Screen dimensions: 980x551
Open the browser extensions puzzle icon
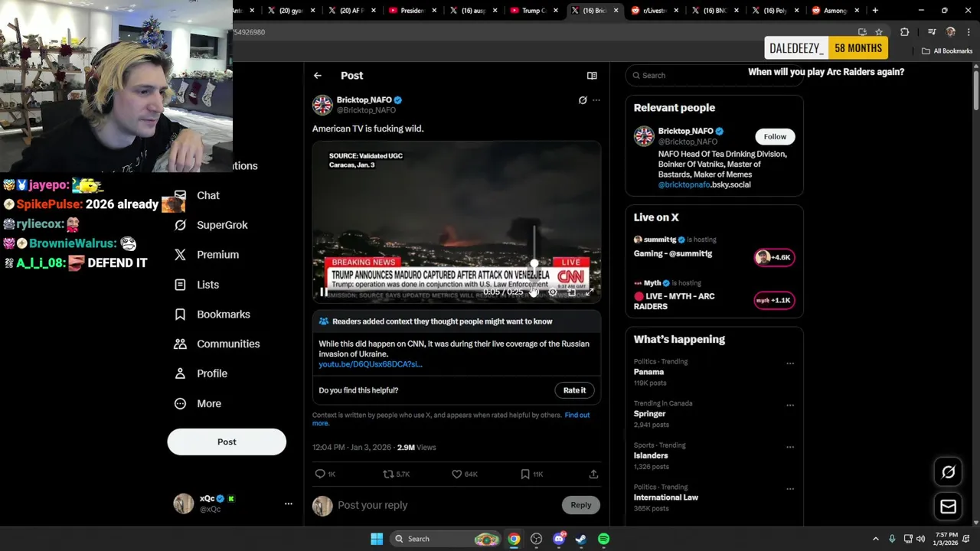click(904, 32)
